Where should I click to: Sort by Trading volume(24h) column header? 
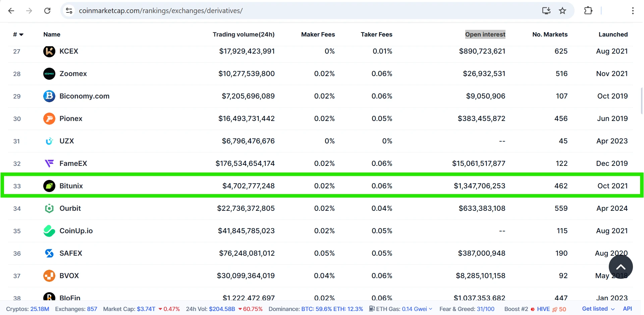244,35
